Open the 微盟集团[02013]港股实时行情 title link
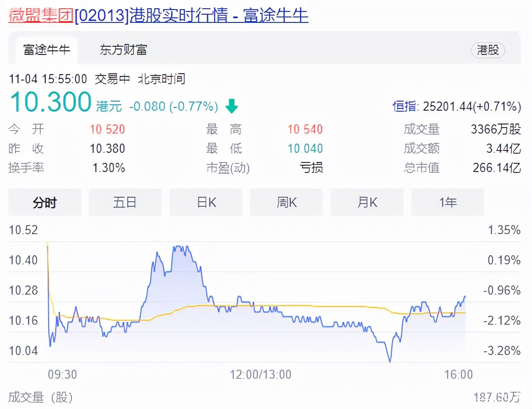Screen dimensions: 532x409 pyautogui.click(x=158, y=15)
